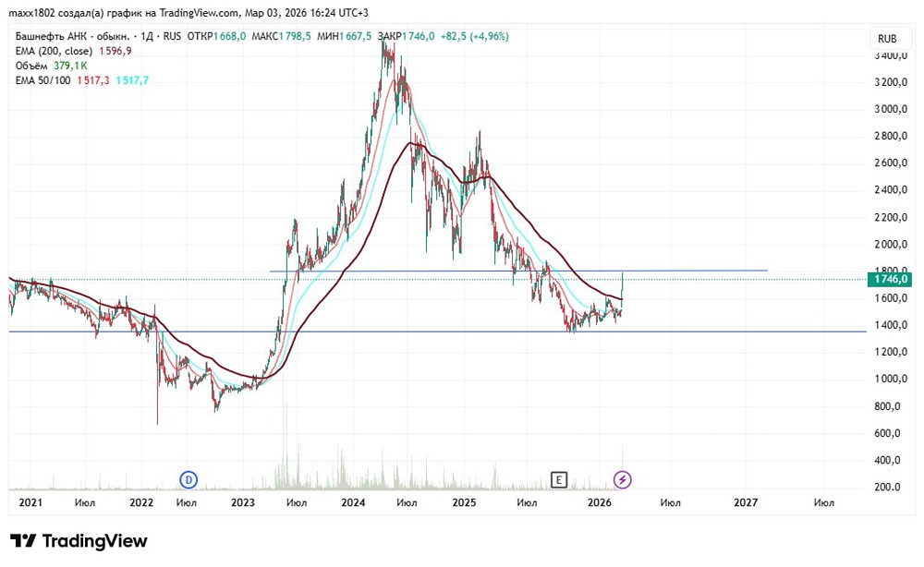Click the 1600,0 price axis label

coord(891,298)
